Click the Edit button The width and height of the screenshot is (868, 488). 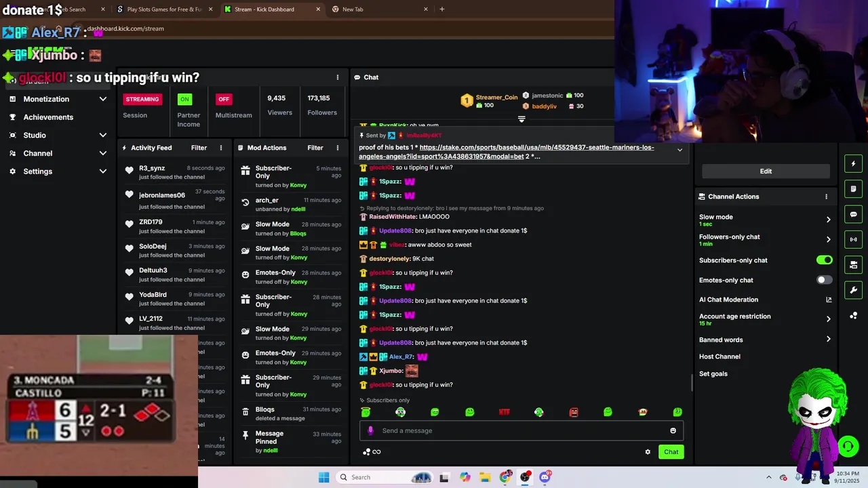(766, 171)
